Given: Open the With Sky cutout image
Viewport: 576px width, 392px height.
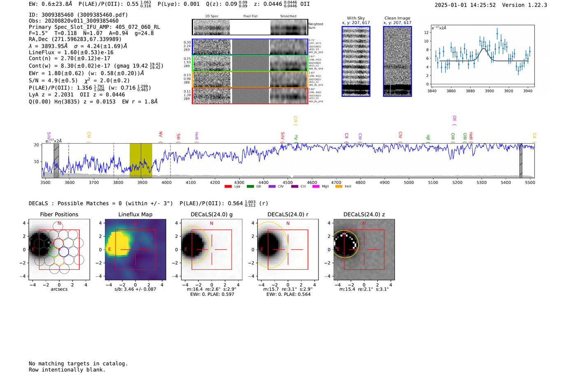Looking at the screenshot, I should pyautogui.click(x=356, y=61).
